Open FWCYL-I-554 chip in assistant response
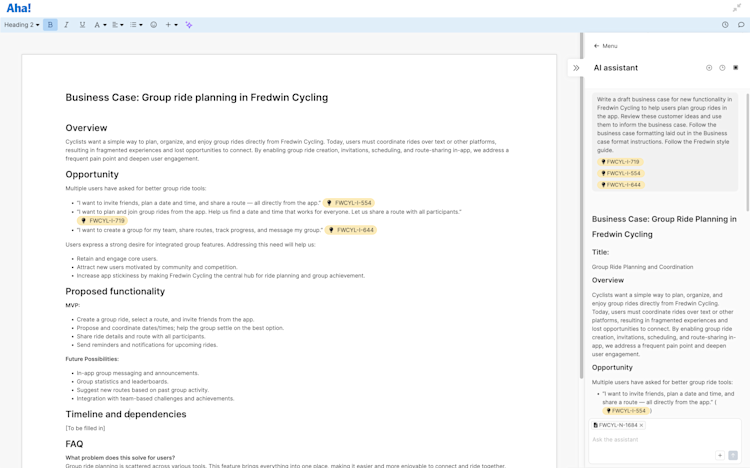Viewport: 750px width, 468px height. coord(626,411)
